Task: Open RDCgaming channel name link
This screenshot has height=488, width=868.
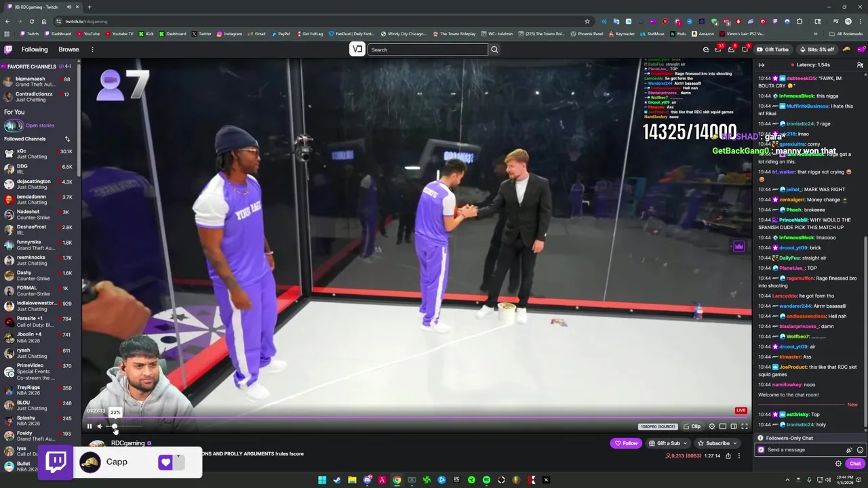Action: pos(128,443)
